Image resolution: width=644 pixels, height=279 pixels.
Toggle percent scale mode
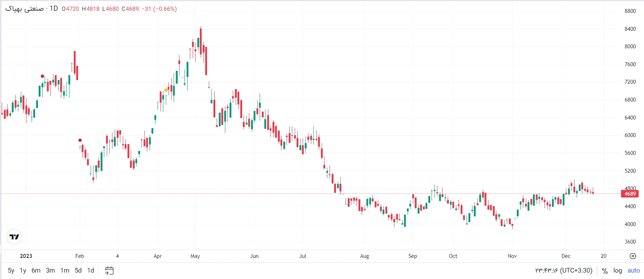[605, 271]
